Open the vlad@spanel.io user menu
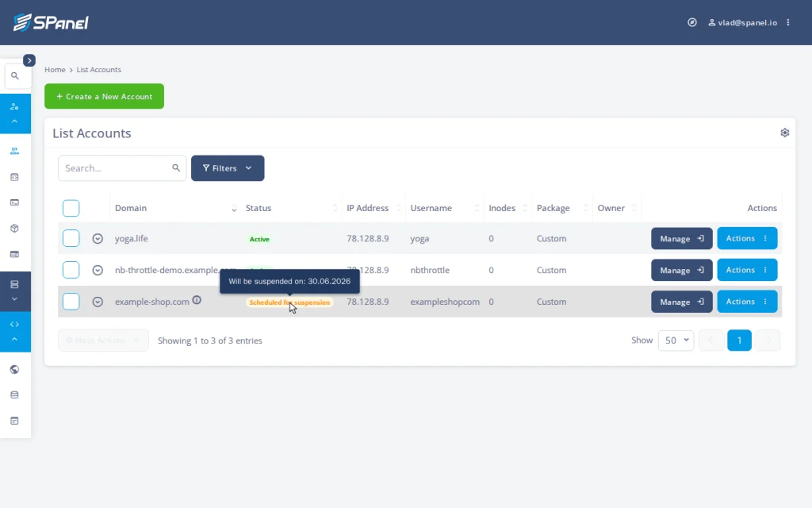 742,22
